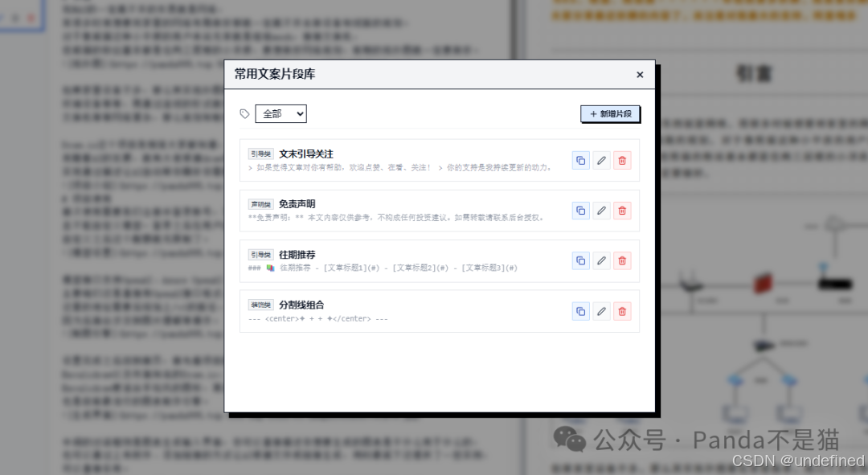Delete the 往期推荐 snippet
This screenshot has width=868, height=475.
coord(622,260)
